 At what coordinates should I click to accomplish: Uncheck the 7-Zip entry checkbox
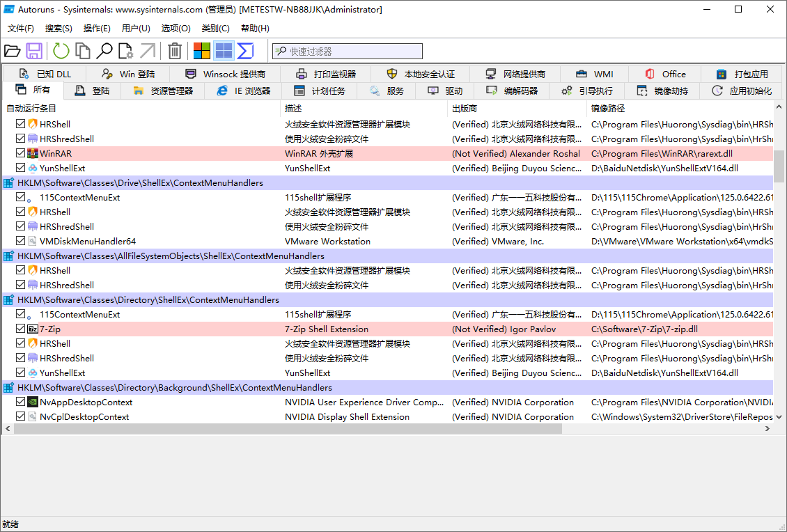click(x=21, y=329)
